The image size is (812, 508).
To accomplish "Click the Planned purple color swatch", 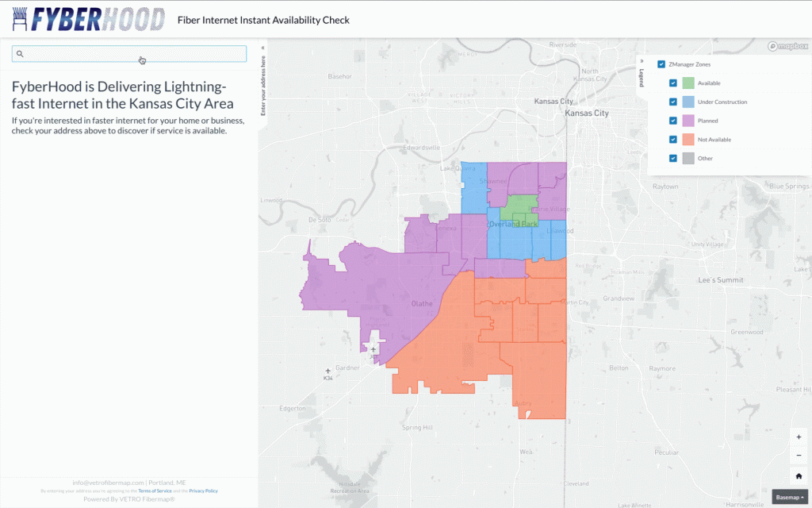I will click(688, 121).
